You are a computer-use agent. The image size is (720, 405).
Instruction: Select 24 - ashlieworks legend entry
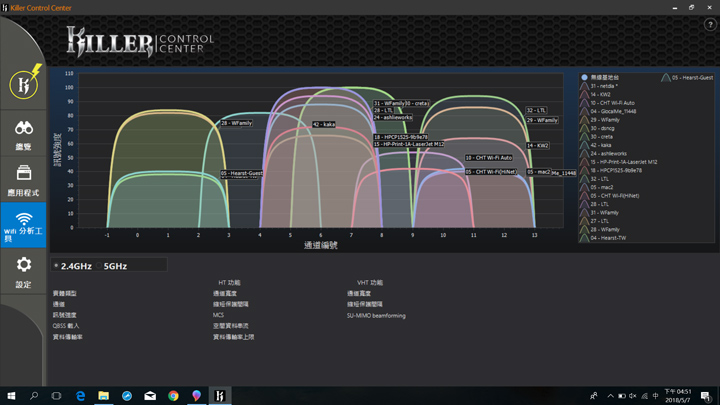point(603,153)
